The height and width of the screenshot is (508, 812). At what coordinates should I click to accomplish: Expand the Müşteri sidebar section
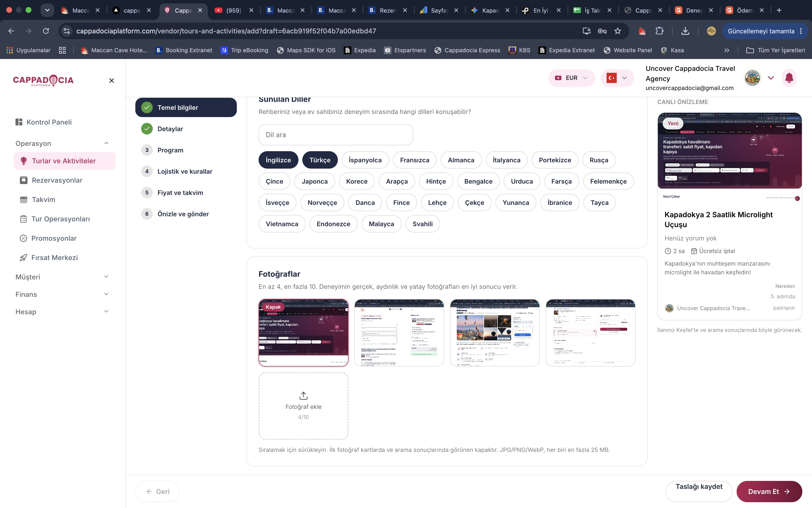coord(62,277)
